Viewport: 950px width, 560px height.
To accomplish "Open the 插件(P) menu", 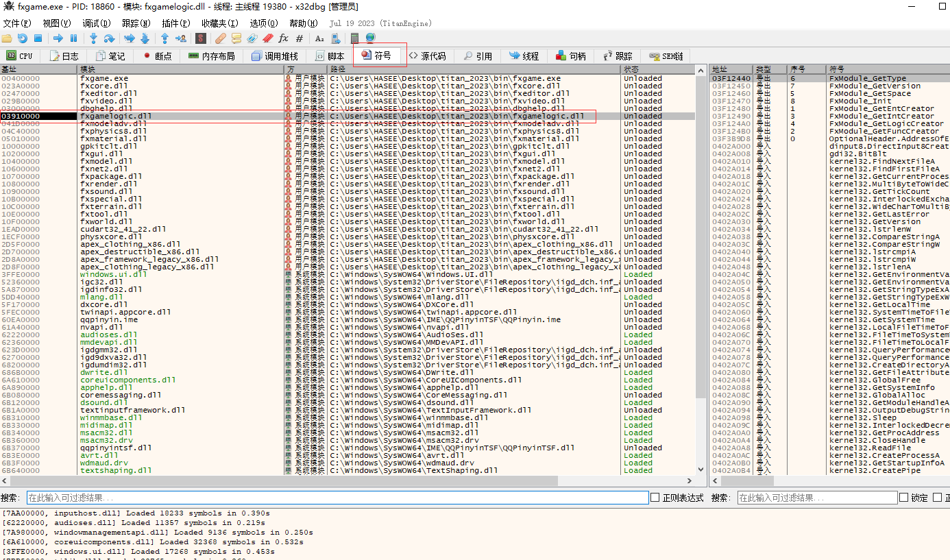I will click(176, 23).
